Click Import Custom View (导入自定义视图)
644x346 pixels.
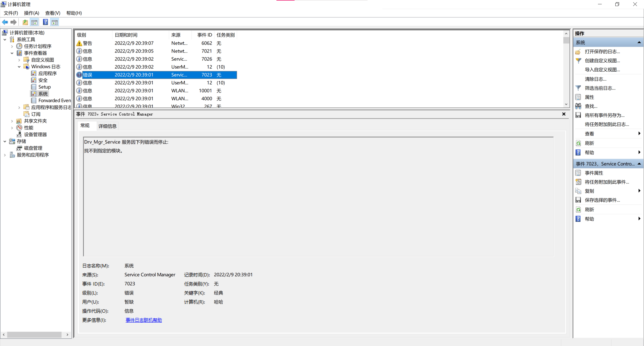(602, 70)
